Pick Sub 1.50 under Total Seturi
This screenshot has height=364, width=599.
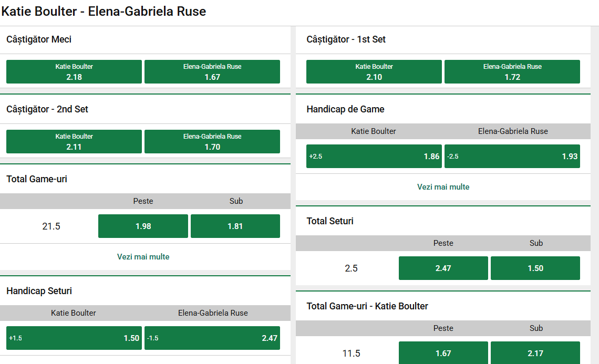point(535,268)
